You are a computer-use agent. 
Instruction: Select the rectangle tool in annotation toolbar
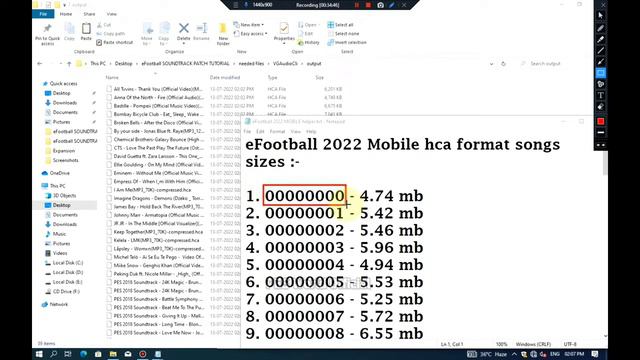(x=601, y=73)
